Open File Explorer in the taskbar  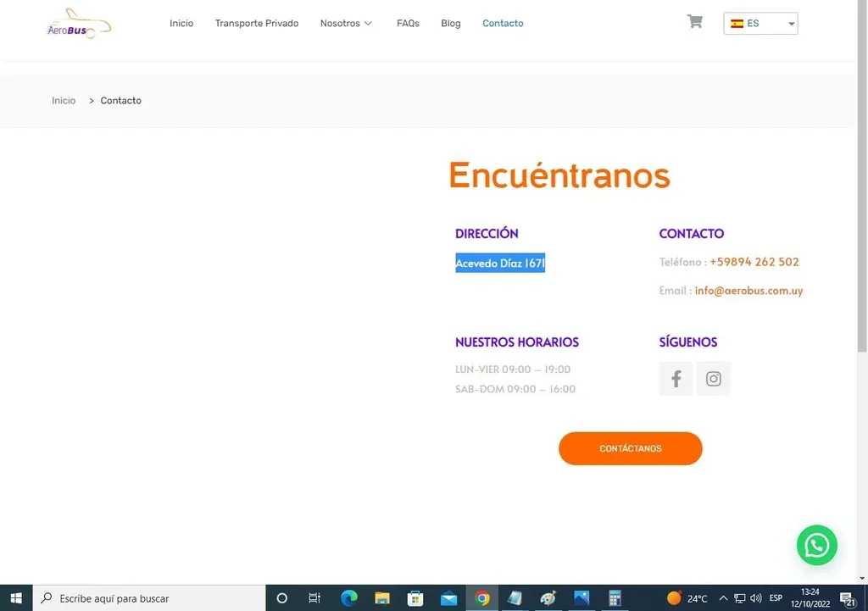click(x=382, y=598)
